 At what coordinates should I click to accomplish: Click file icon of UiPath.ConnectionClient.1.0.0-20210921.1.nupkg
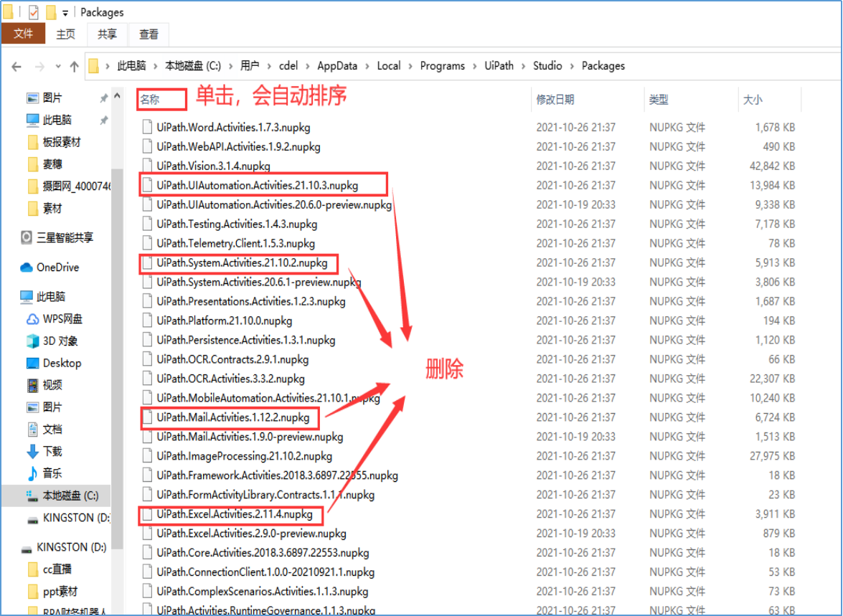(x=147, y=572)
